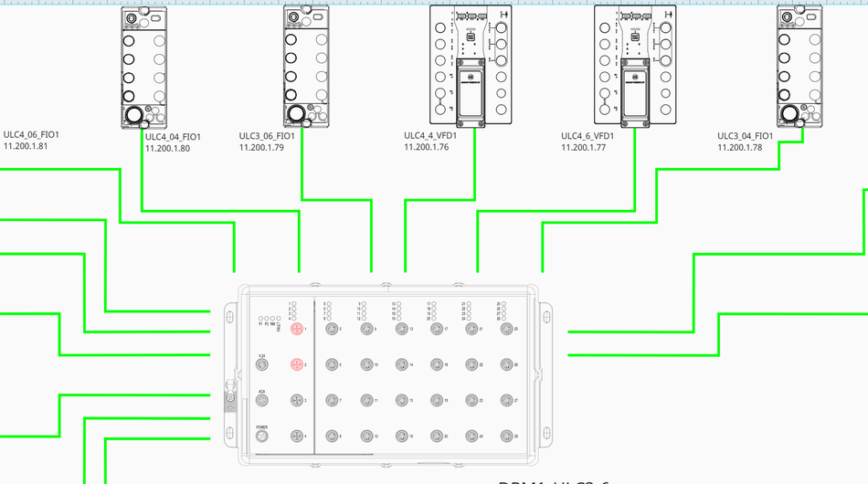
Task: Click red highlighted port 2 on switch
Action: 296,364
